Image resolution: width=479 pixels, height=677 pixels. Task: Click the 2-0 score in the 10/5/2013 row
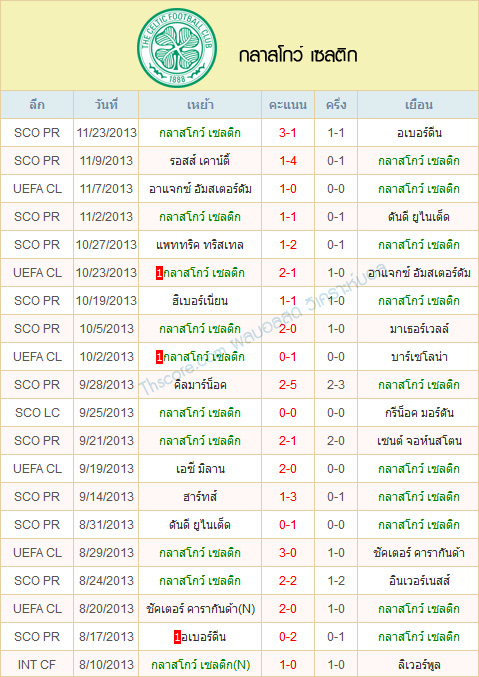coord(288,329)
